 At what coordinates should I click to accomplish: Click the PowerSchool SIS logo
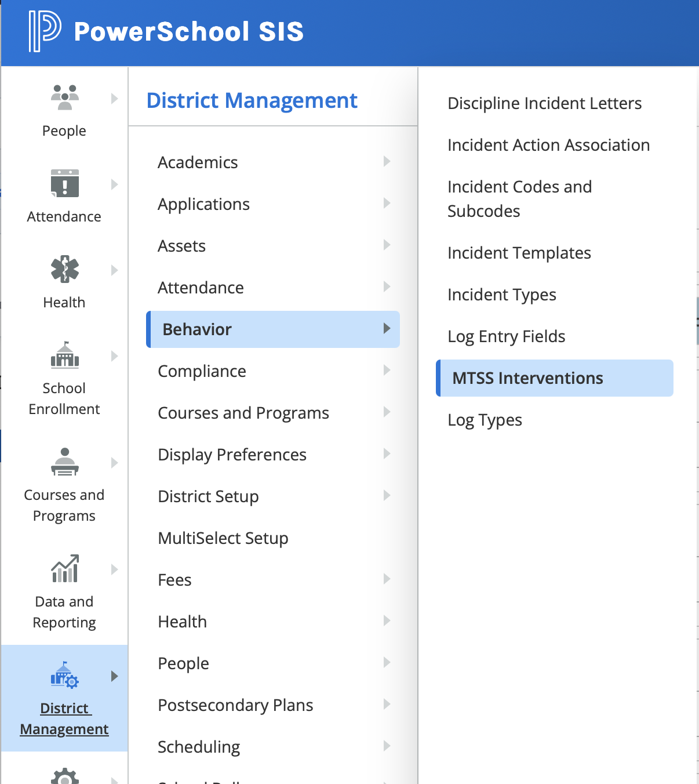tap(162, 32)
